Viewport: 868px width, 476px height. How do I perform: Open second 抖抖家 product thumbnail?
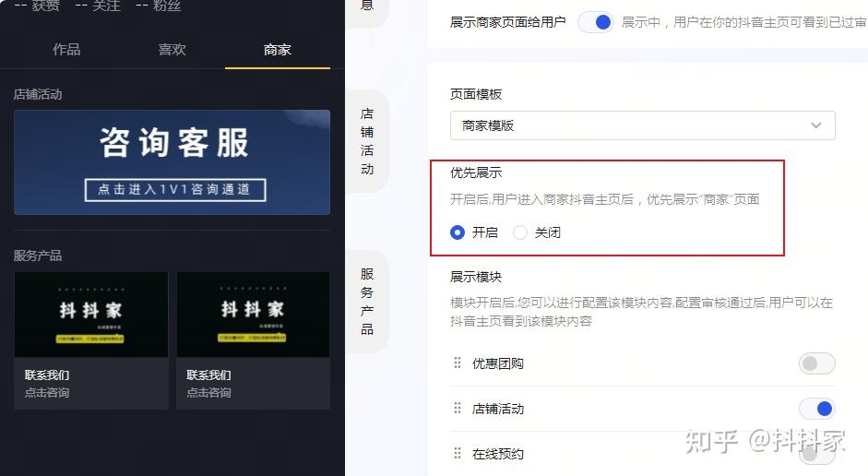(x=253, y=315)
